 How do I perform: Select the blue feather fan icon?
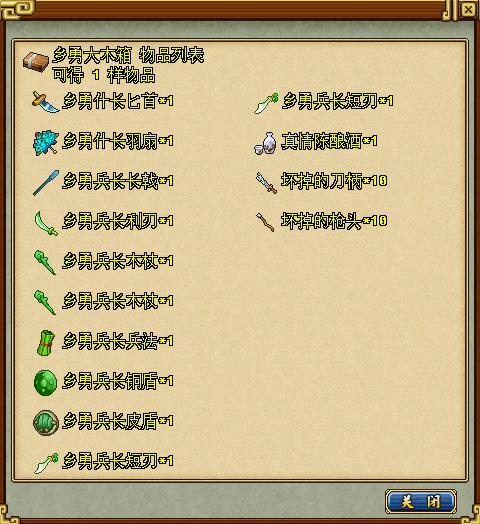tap(46, 142)
